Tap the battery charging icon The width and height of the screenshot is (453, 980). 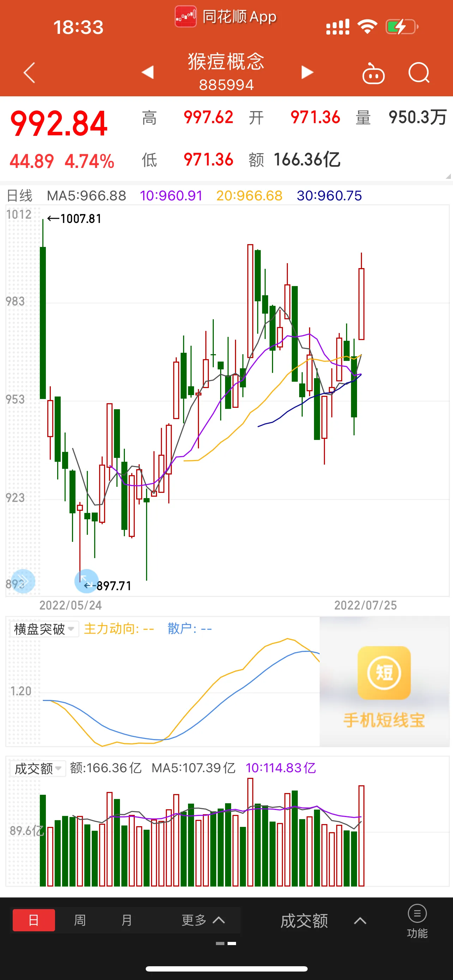pos(402,26)
